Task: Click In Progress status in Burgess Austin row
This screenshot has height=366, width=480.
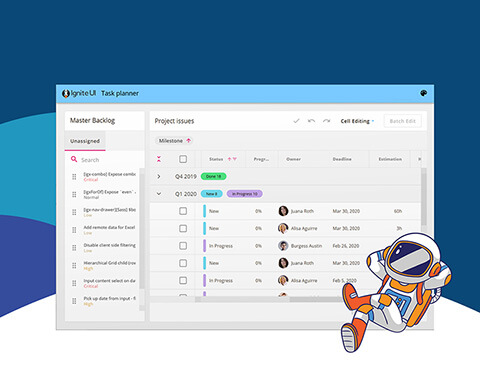Action: (x=221, y=246)
